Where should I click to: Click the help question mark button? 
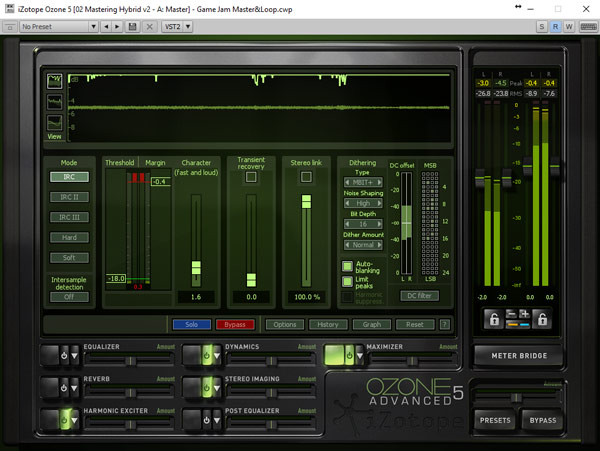[445, 324]
